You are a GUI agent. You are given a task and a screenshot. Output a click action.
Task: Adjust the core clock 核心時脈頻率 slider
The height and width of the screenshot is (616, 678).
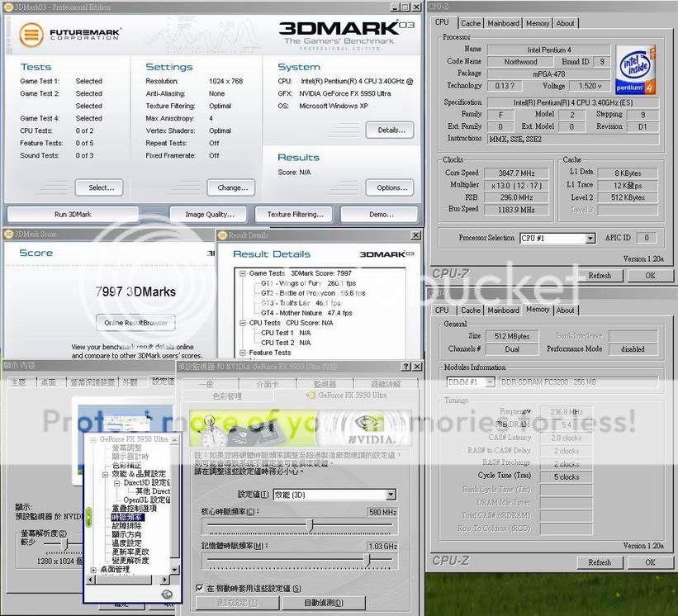(x=310, y=525)
